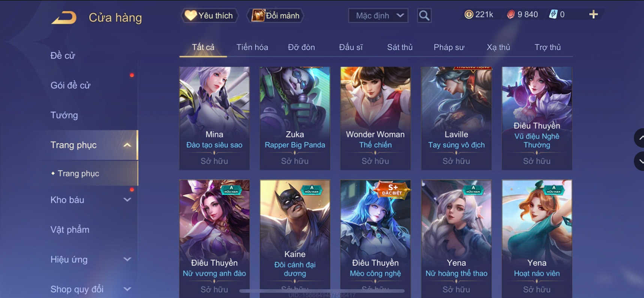Click the heart Yêu thích icon

(190, 15)
